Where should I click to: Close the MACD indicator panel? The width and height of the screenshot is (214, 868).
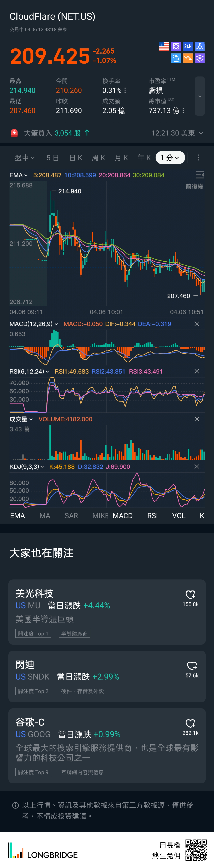(197, 324)
